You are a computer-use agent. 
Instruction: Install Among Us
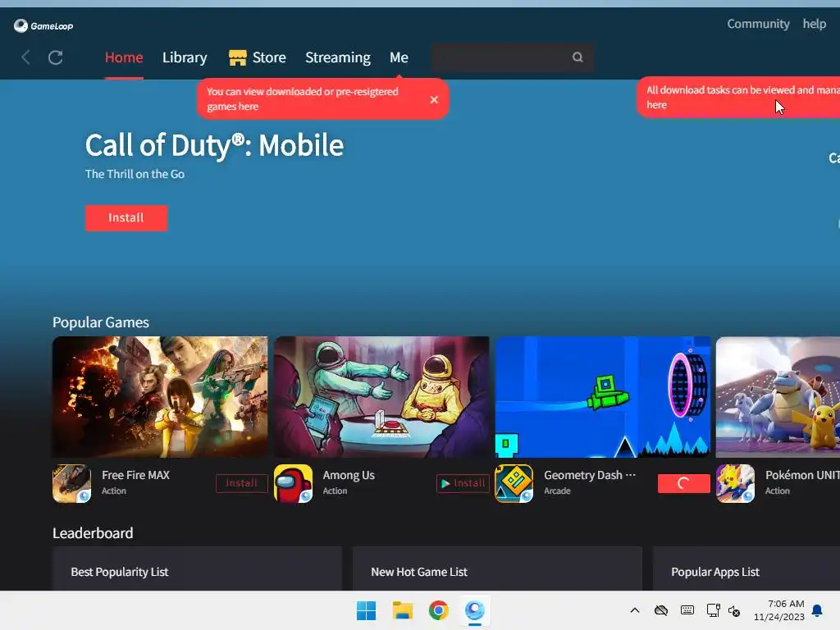(x=463, y=483)
